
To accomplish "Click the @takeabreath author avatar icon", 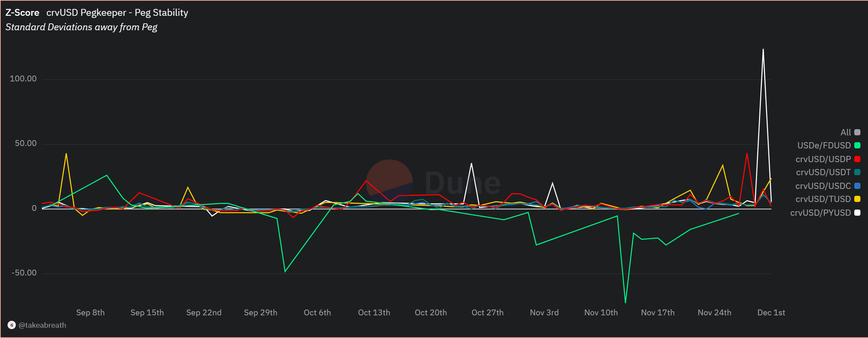I will [x=12, y=325].
